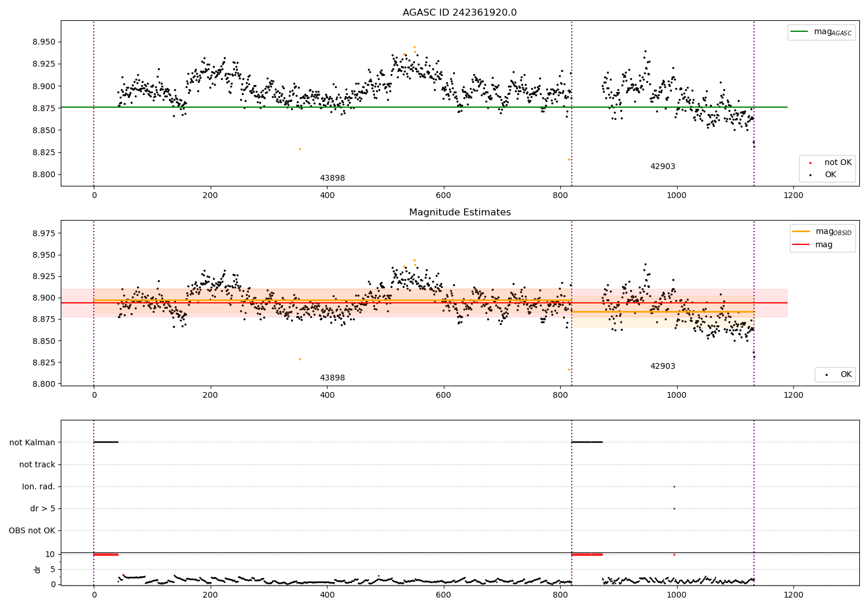This screenshot has height=608, width=868.
Task: Click the dr axis tick label 10
Action: click(50, 554)
